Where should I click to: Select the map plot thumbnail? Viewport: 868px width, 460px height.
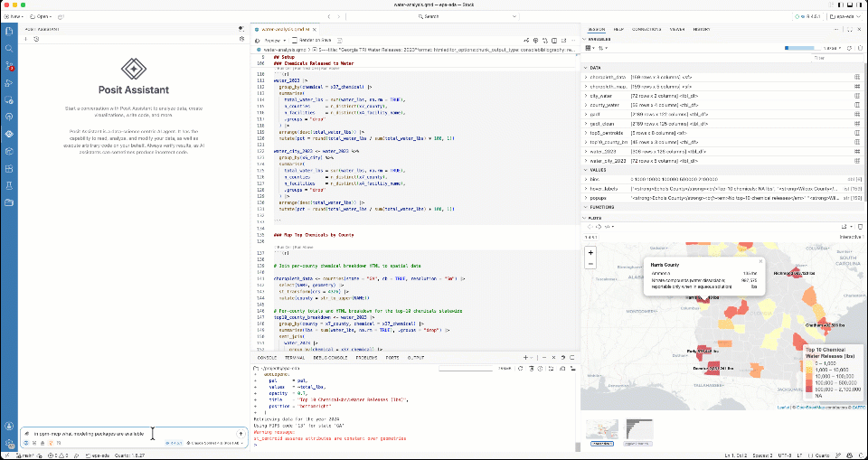click(602, 431)
